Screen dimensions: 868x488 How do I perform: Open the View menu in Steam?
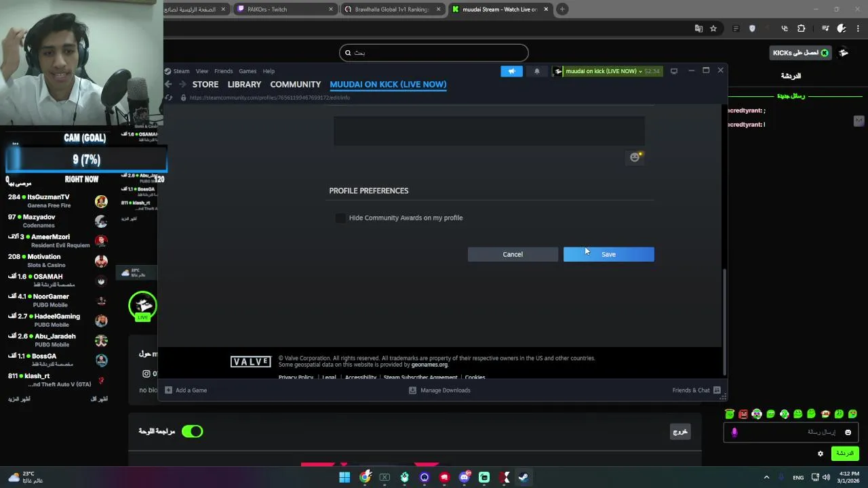coord(202,71)
